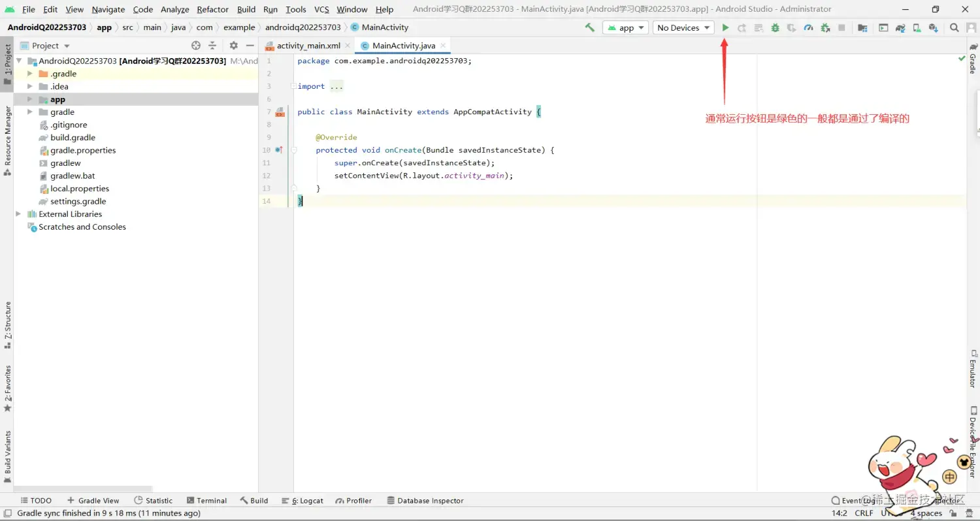Click Sync Project with Gradle Files icon
The width and height of the screenshot is (980, 521).
900,27
